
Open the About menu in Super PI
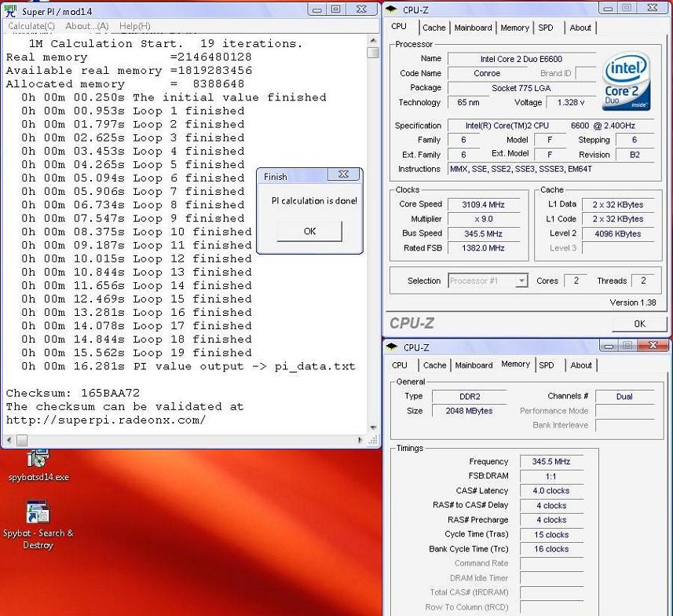point(86,26)
